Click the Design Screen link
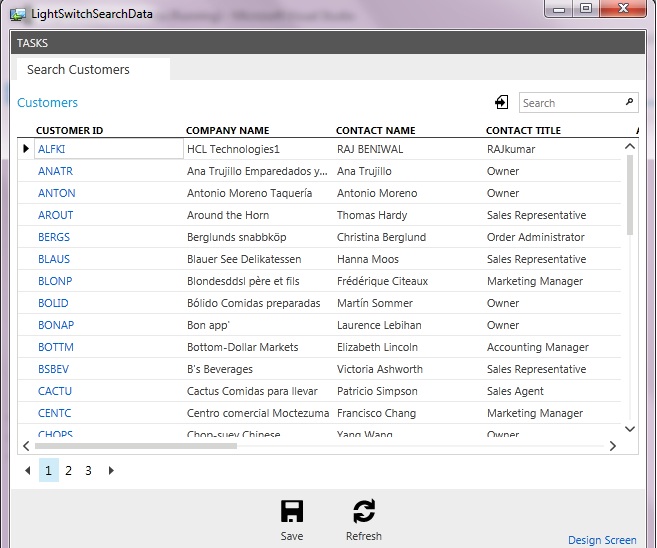Screen dimensions: 657x548 (x=602, y=540)
